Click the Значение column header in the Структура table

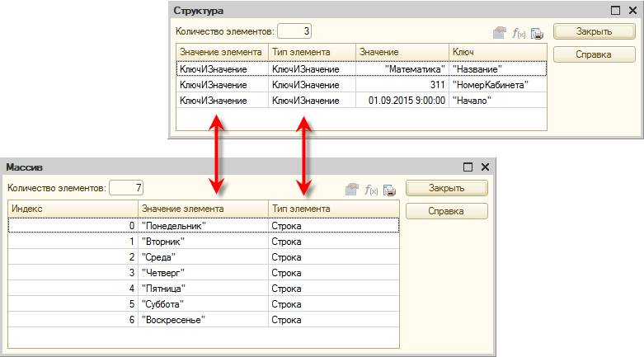(x=402, y=52)
